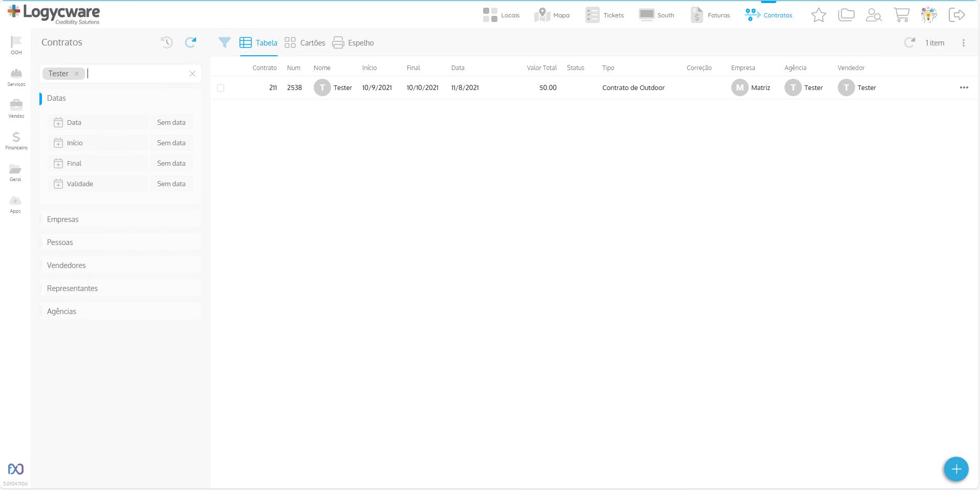Sort by the Valor Total column header

coord(541,68)
